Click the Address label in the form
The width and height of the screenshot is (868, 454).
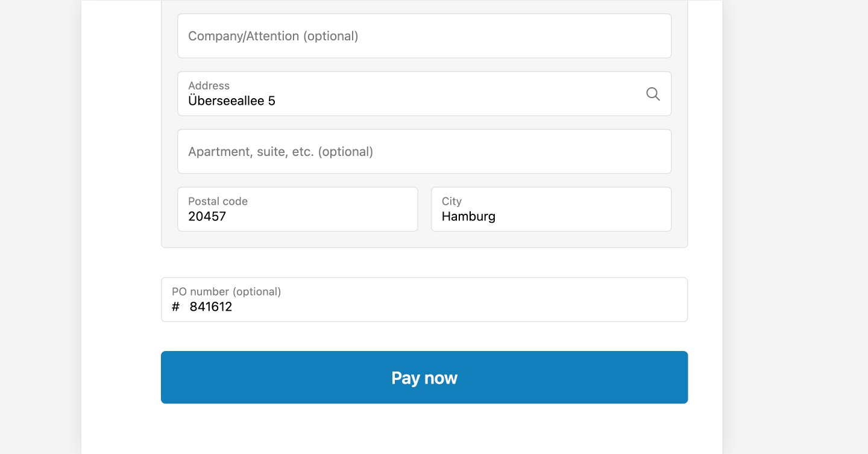pos(209,86)
